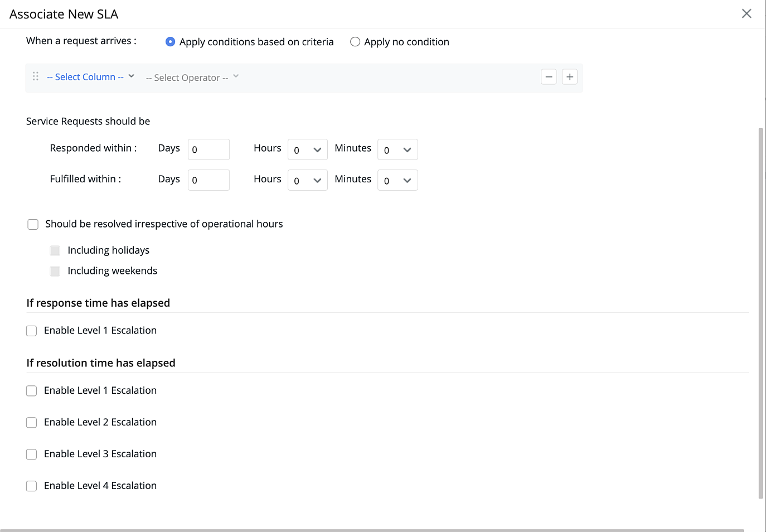Click the minus icon to remove the condition
The image size is (766, 532).
coord(549,76)
